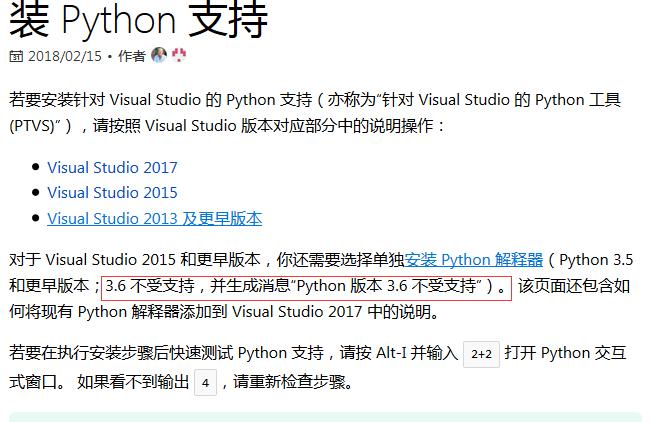The height and width of the screenshot is (422, 665).
Task: Click the light green note box at bottom
Action: click(325, 416)
